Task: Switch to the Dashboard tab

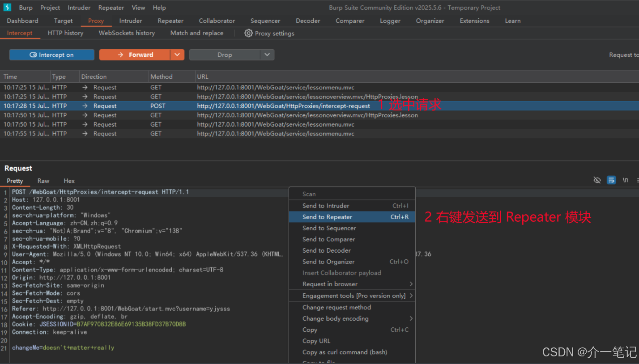Action: tap(22, 21)
